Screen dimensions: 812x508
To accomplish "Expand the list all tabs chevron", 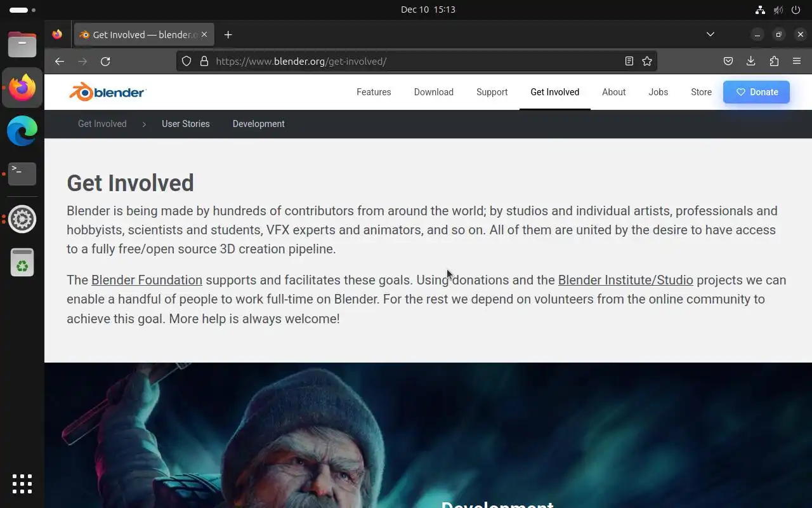I will pyautogui.click(x=710, y=34).
